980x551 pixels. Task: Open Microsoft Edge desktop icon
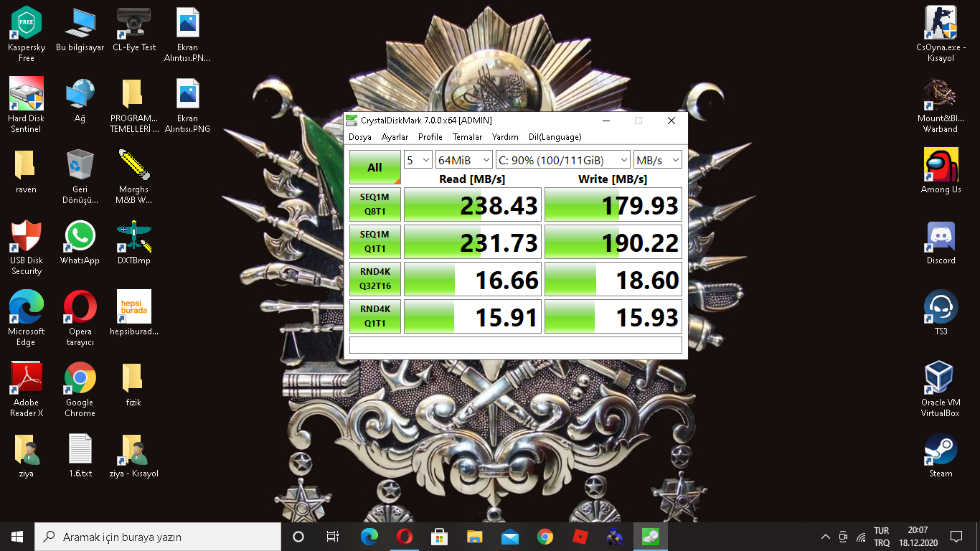coord(27,319)
